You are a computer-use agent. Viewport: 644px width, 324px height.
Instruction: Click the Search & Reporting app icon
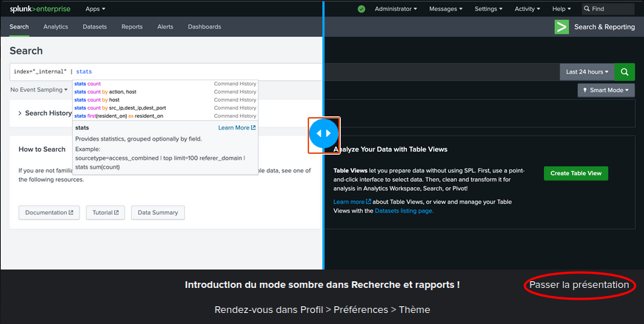click(x=562, y=27)
